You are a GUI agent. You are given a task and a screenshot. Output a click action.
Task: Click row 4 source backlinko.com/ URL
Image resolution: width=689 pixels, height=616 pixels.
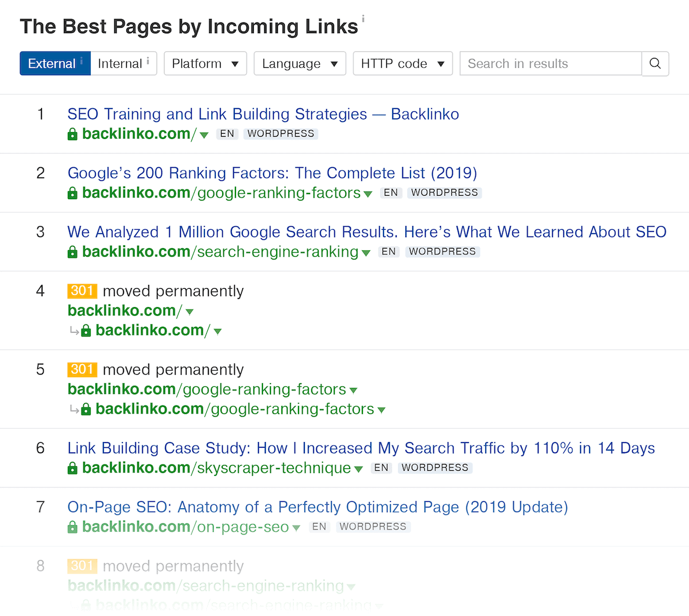coord(125,311)
